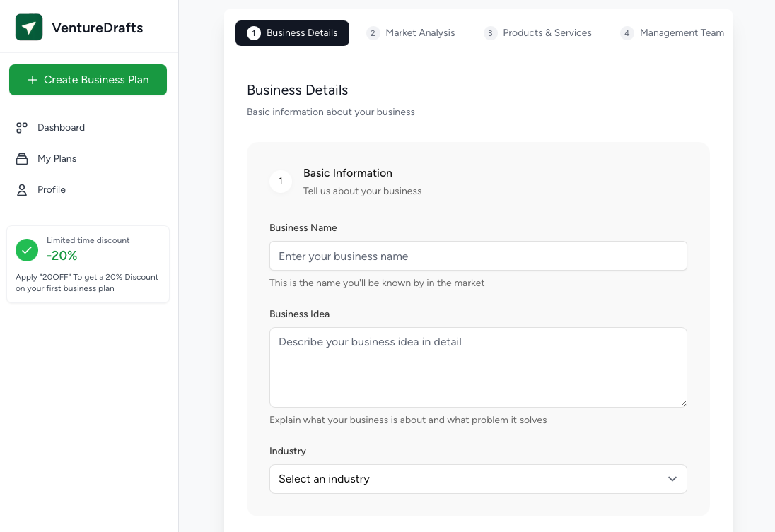This screenshot has height=532, width=775.
Task: Open the My Plans link
Action: (57, 159)
